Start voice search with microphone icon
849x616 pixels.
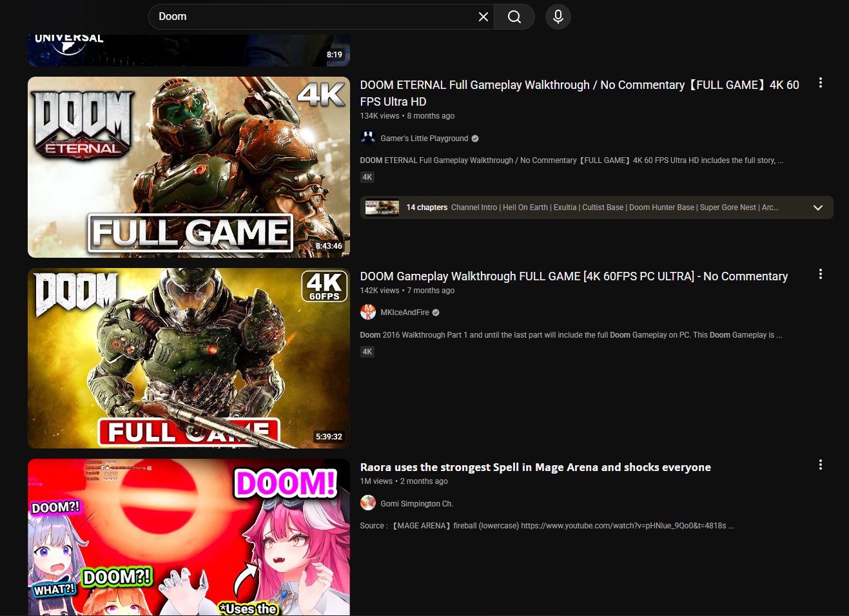[558, 17]
